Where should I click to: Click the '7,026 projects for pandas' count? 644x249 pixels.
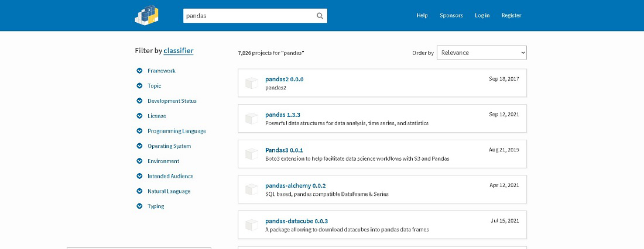pyautogui.click(x=271, y=53)
